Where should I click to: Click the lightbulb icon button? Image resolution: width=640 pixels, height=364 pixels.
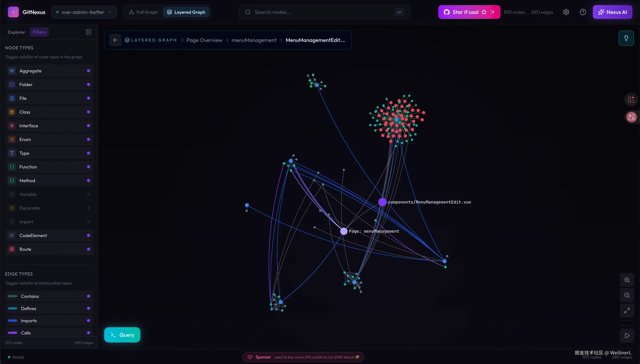(x=626, y=38)
